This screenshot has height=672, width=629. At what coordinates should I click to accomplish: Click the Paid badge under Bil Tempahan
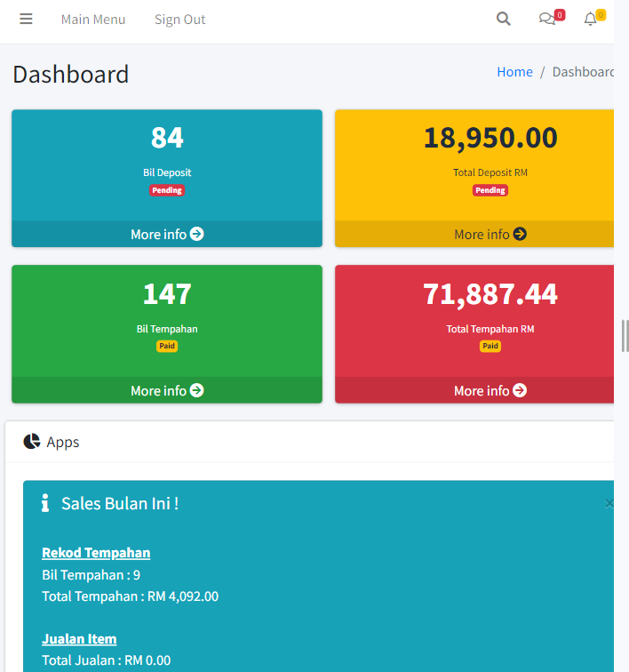click(x=167, y=346)
